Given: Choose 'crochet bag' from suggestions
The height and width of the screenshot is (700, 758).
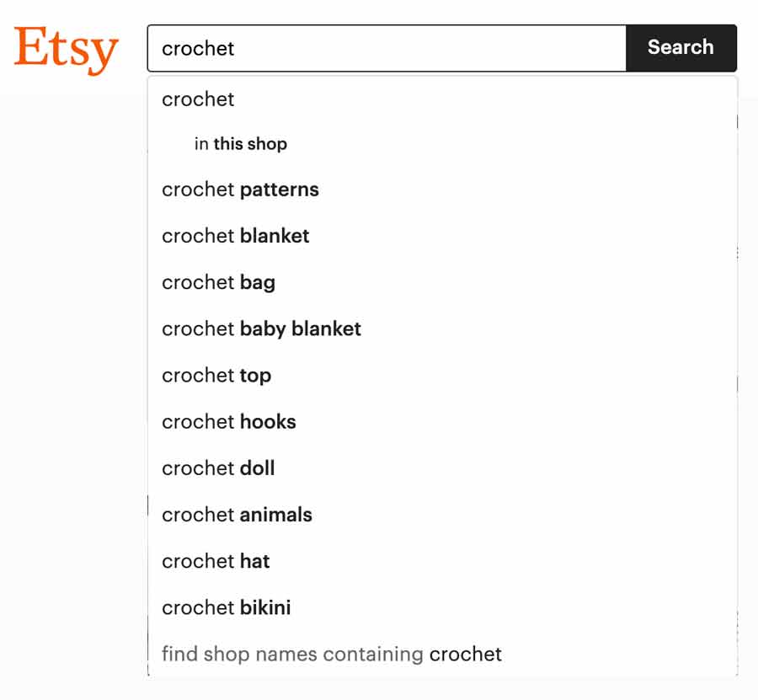Looking at the screenshot, I should (x=442, y=282).
